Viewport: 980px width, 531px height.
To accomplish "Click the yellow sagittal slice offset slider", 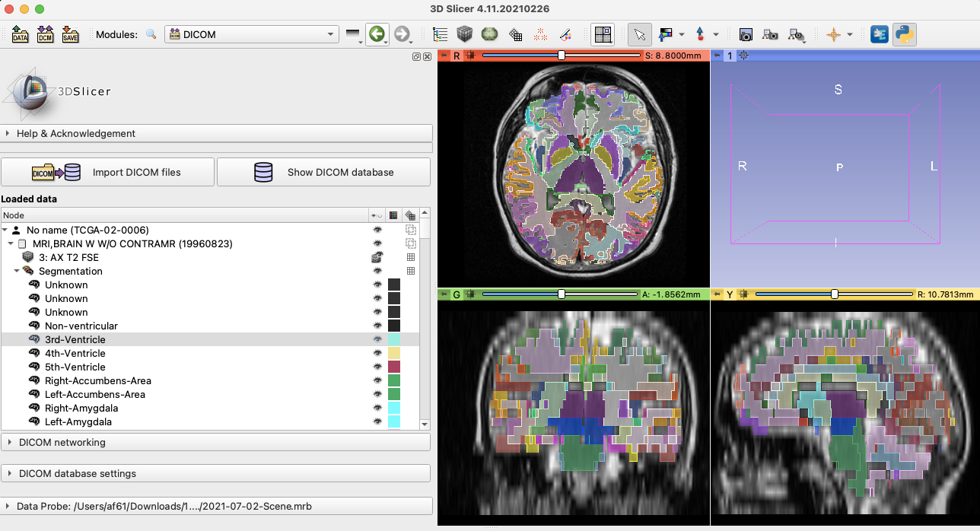I will tap(834, 294).
